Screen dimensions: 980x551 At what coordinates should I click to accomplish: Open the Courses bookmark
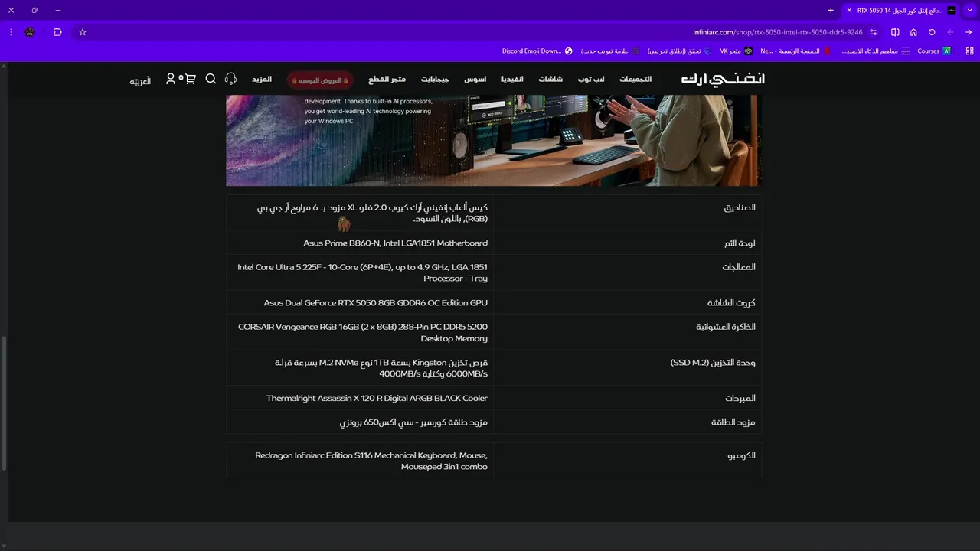pyautogui.click(x=933, y=51)
